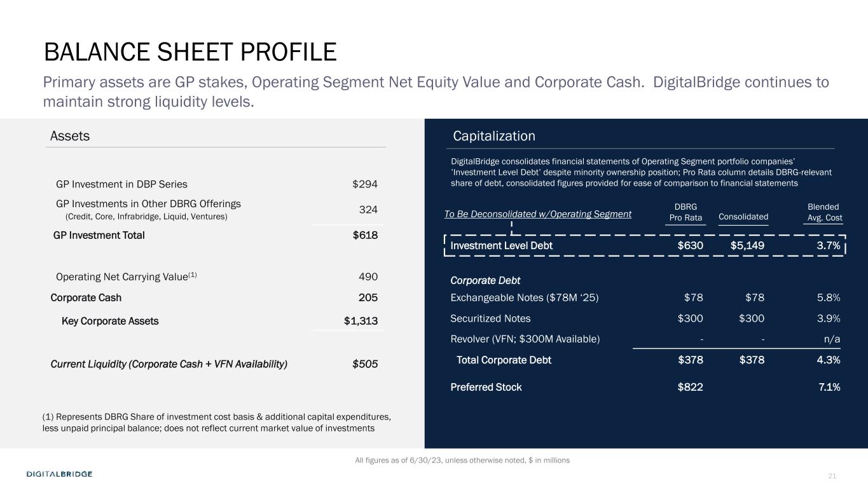This screenshot has height=488, width=868.
Task: Click the Consolidated column header
Action: [743, 217]
